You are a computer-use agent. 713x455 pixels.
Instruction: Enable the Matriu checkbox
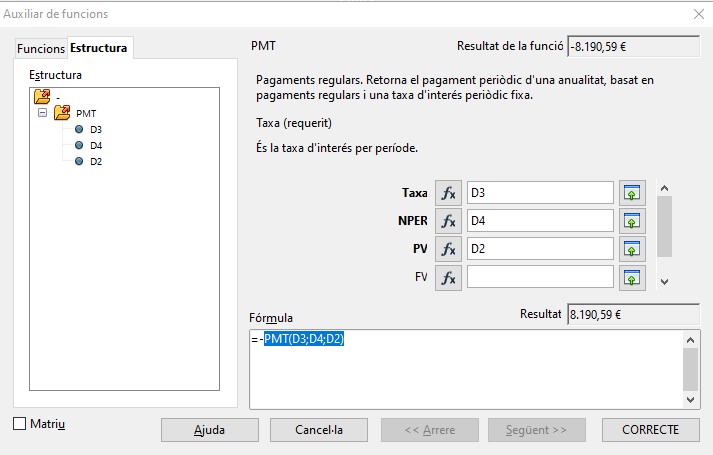(x=20, y=424)
